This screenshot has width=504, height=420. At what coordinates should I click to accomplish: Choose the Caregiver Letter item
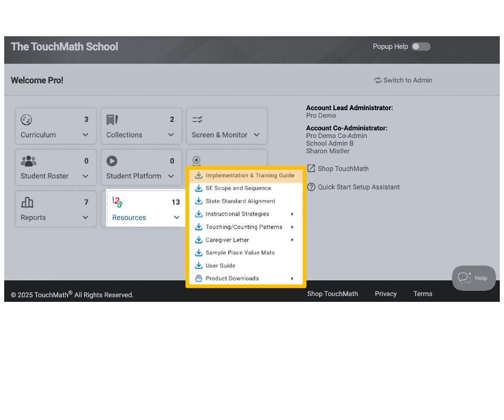(246, 240)
